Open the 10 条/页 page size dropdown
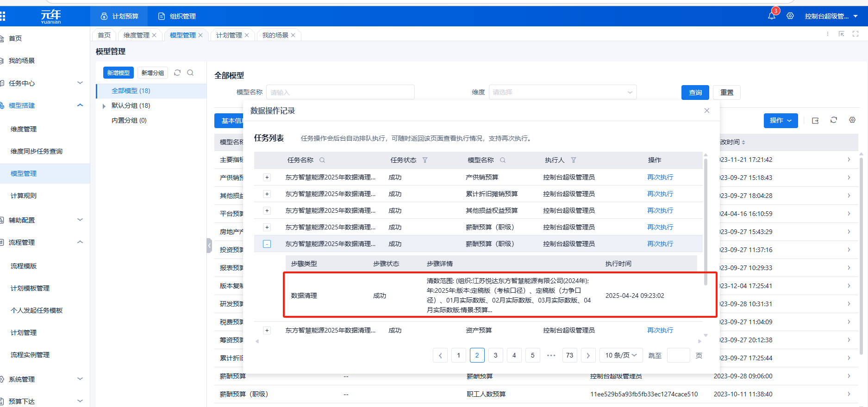The height and width of the screenshot is (407, 868). click(621, 355)
